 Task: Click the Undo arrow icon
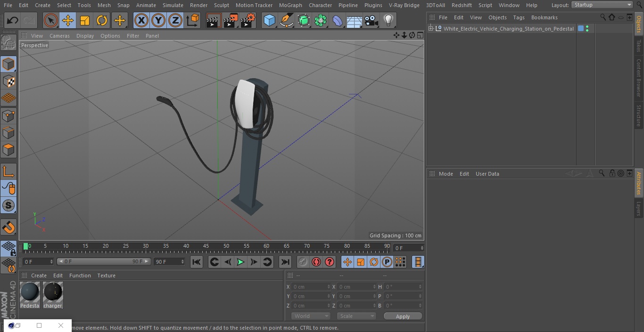tap(13, 20)
